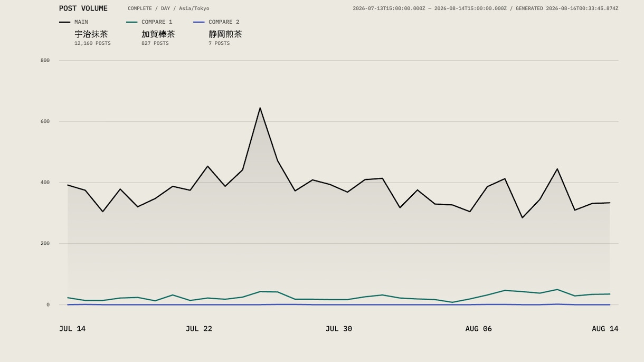Click the 400 y-axis label
The width and height of the screenshot is (644, 362).
click(45, 183)
